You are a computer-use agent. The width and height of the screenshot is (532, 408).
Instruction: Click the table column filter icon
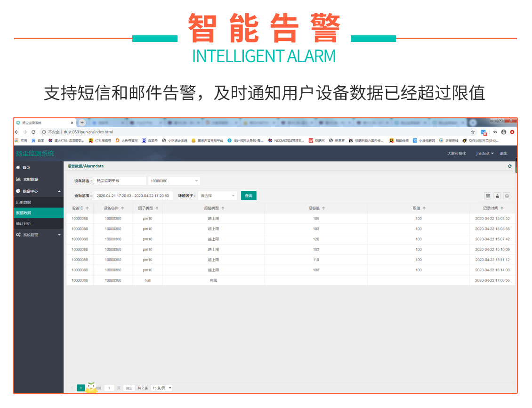point(488,196)
